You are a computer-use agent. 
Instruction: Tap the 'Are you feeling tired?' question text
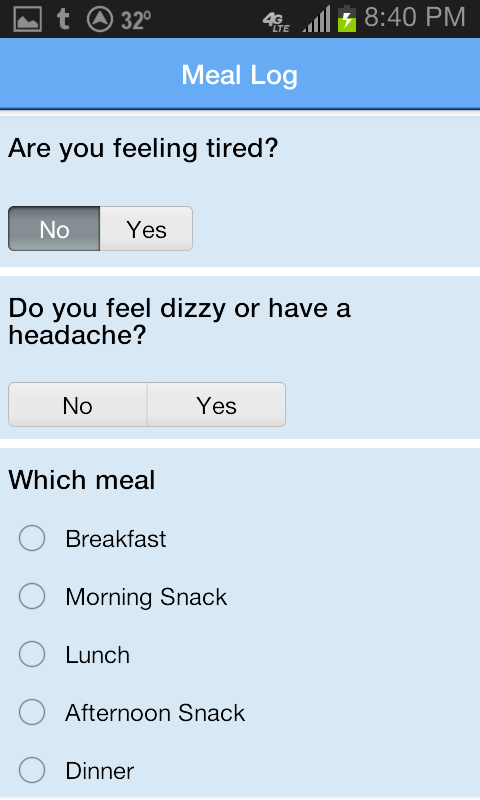click(143, 148)
